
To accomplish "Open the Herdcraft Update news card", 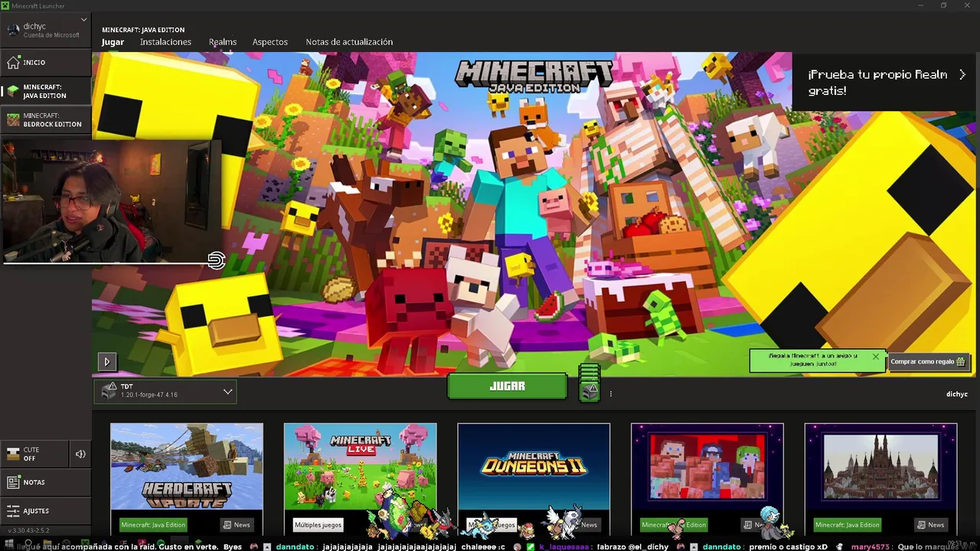I will [x=187, y=479].
